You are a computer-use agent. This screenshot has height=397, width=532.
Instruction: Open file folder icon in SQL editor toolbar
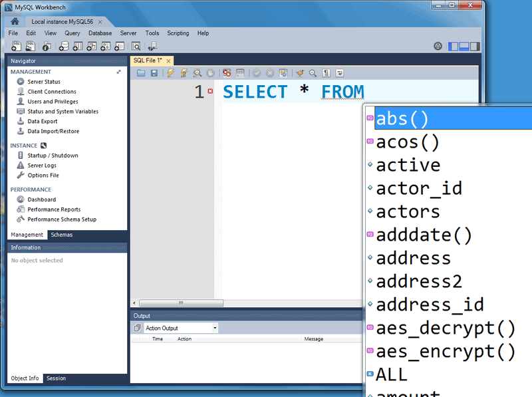tap(141, 73)
